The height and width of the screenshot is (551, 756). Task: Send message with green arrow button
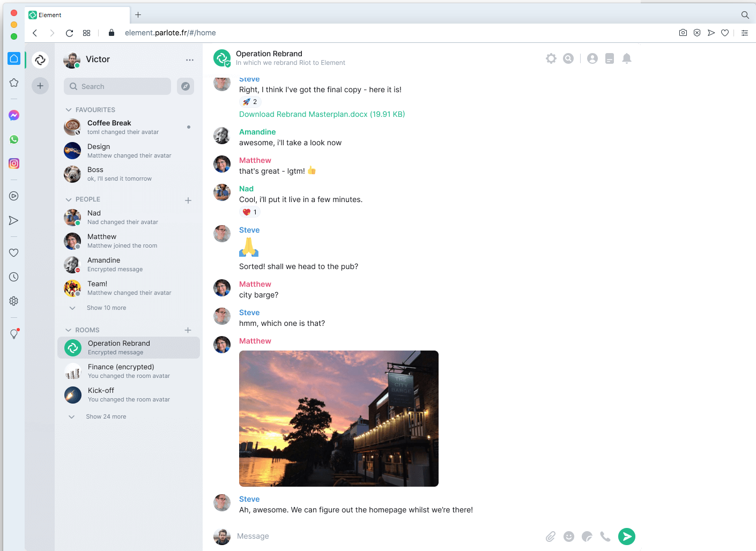pos(627,537)
